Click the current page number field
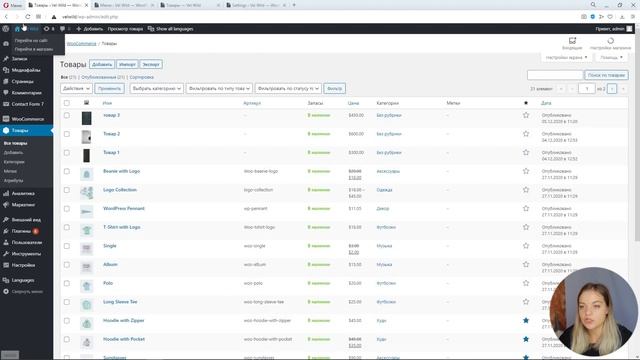This screenshot has height=360, width=640. pos(587,89)
